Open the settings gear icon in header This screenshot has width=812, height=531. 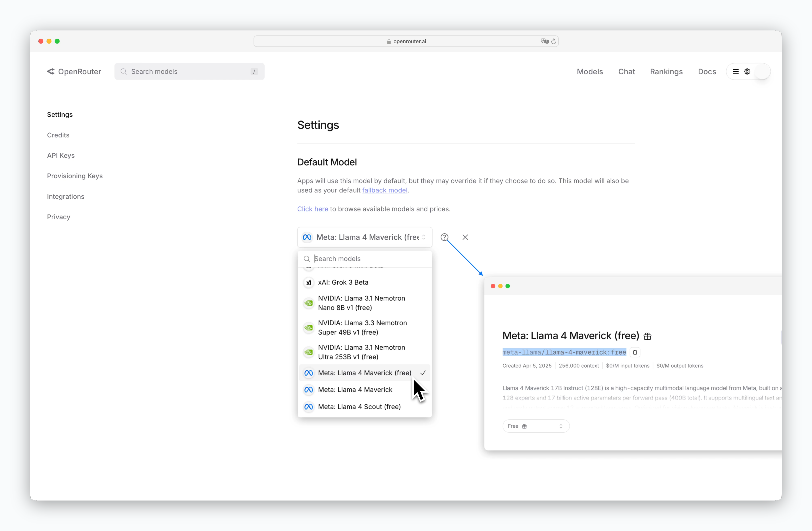(747, 71)
